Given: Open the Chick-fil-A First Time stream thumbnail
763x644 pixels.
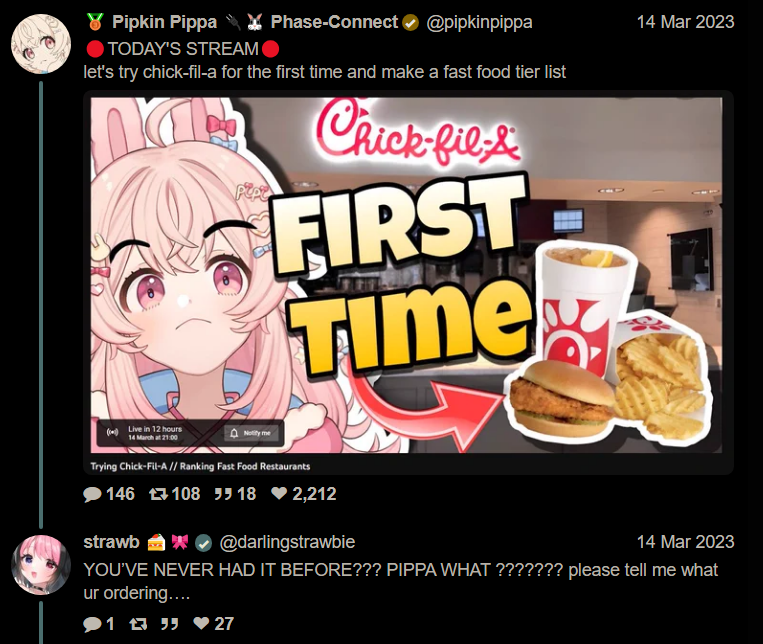Looking at the screenshot, I should [408, 282].
